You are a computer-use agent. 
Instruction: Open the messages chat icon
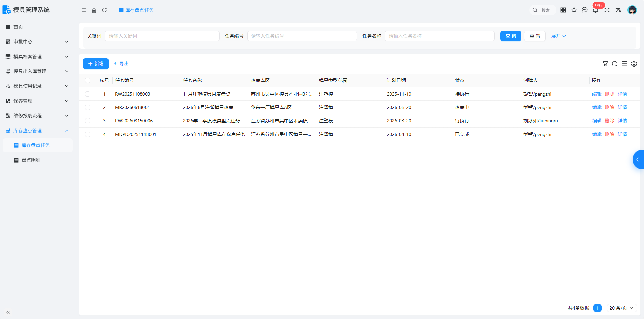(585, 10)
